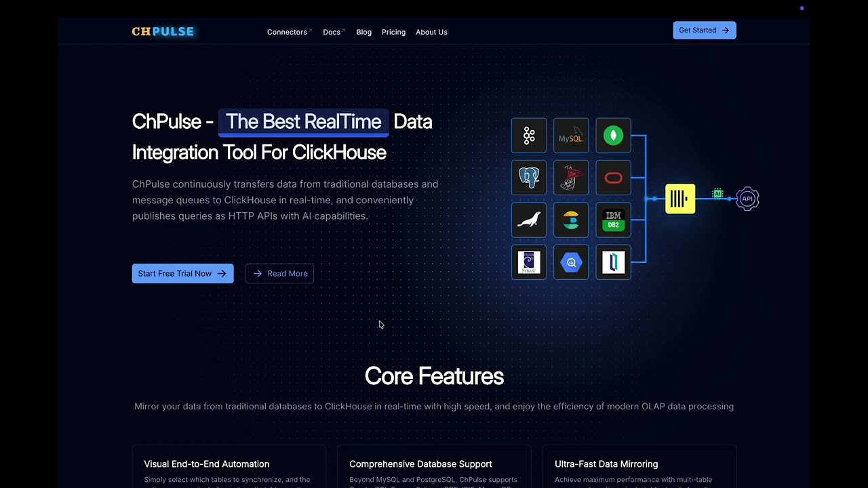Click the 'Mirror your data' subtitle text
Image resolution: width=868 pixels, height=488 pixels.
[x=434, y=407]
